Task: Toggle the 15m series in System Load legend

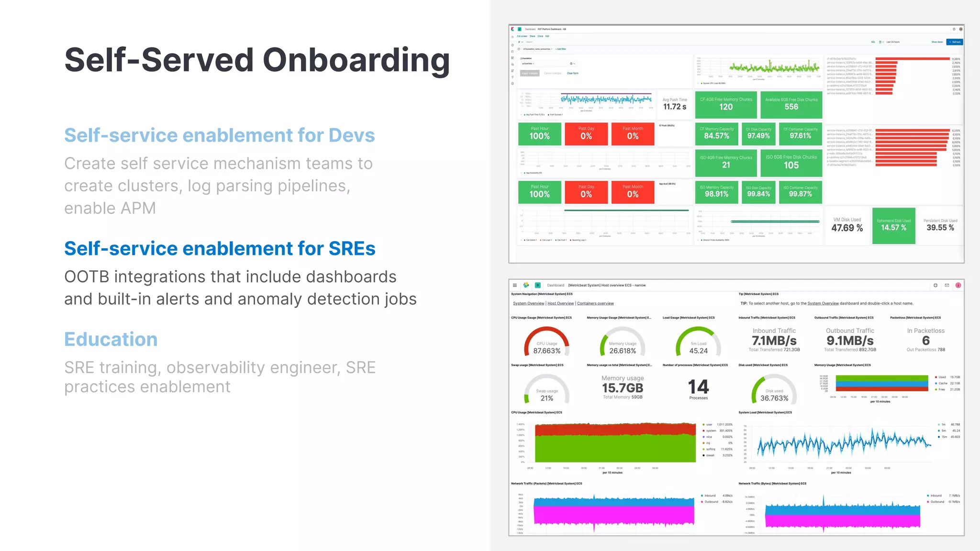Action: [944, 437]
